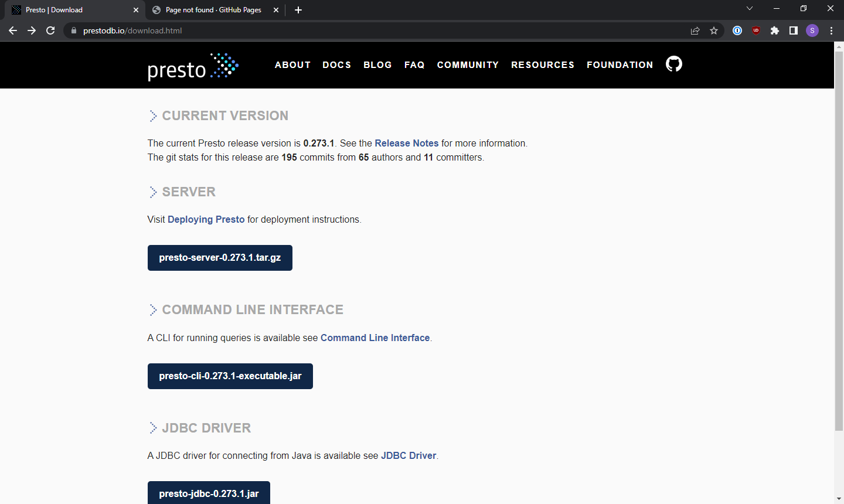This screenshot has height=504, width=844.
Task: Go back to the previous page
Action: (12, 30)
